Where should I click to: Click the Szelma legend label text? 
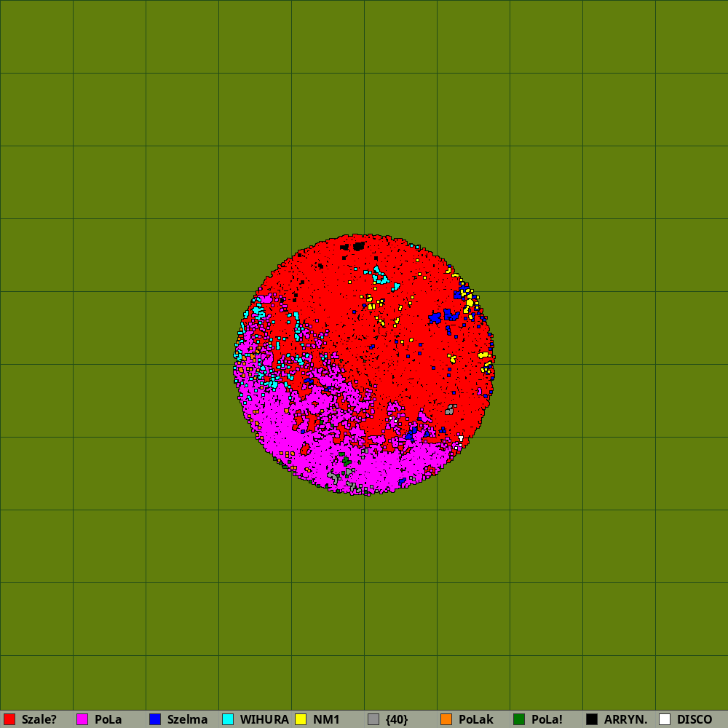(187, 719)
